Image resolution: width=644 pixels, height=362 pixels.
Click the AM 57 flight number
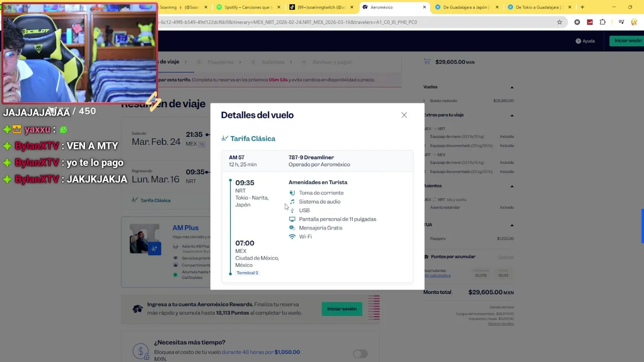pos(236,157)
